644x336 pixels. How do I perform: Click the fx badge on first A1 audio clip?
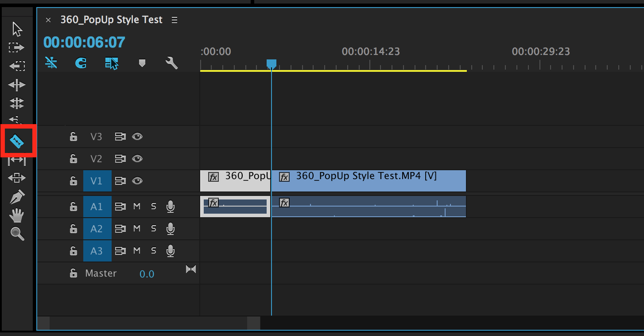pos(213,203)
